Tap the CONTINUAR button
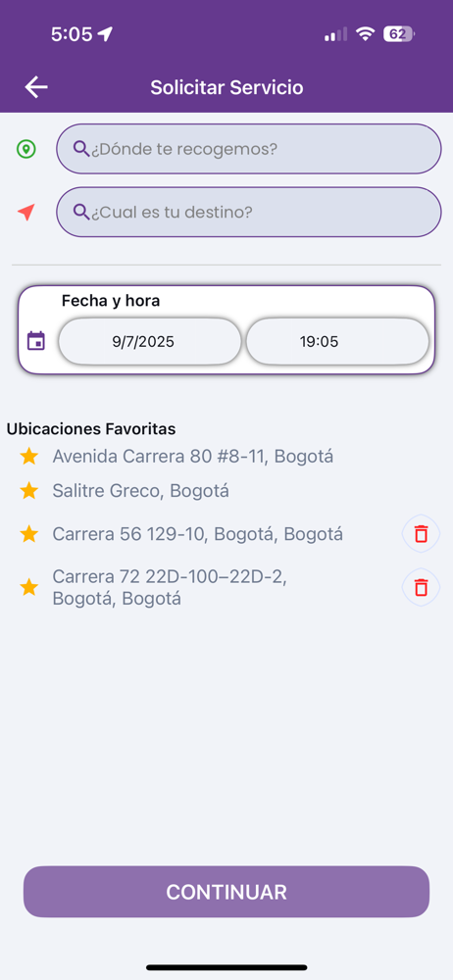 [226, 892]
